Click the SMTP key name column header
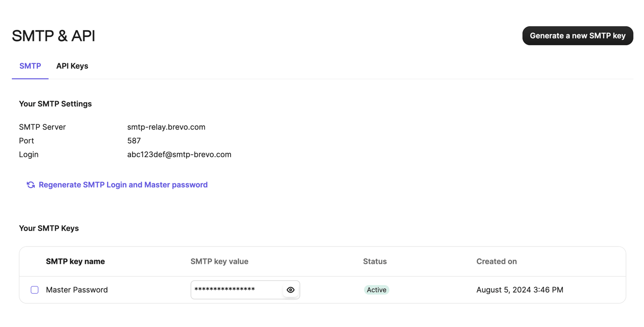The width and height of the screenshot is (644, 327). pyautogui.click(x=75, y=262)
